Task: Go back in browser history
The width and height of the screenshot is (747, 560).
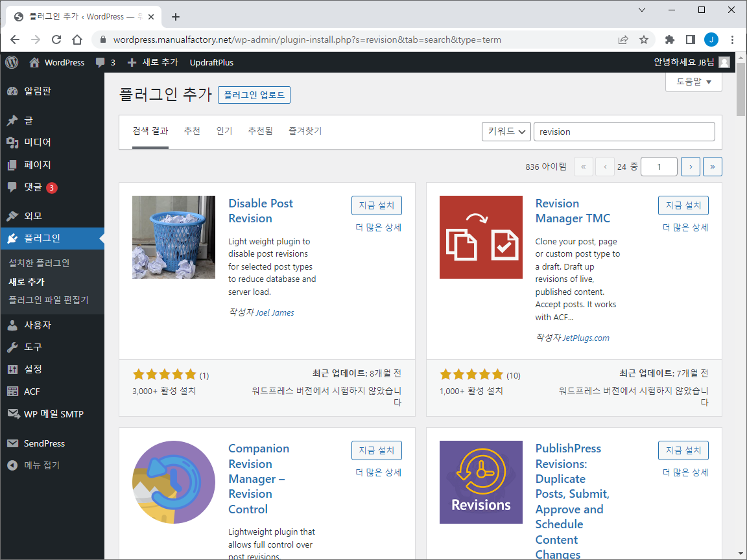Action: pyautogui.click(x=15, y=40)
